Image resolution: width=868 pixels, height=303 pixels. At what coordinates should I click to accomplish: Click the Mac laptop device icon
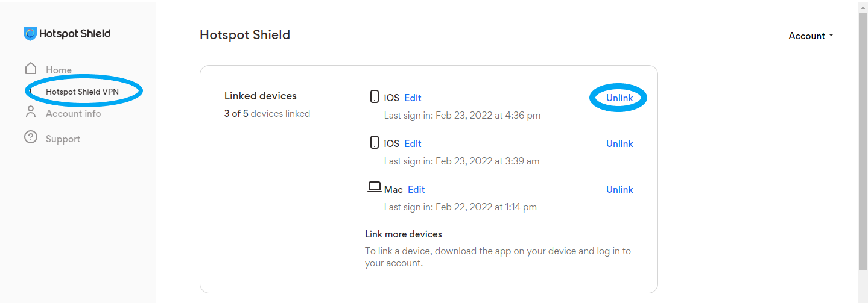tap(374, 187)
